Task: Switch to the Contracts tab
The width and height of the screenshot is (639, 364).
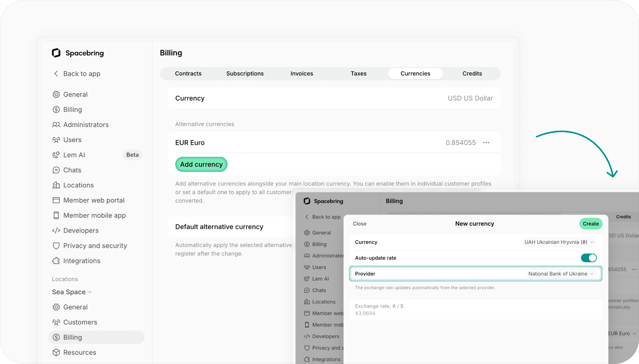Action: click(x=188, y=74)
